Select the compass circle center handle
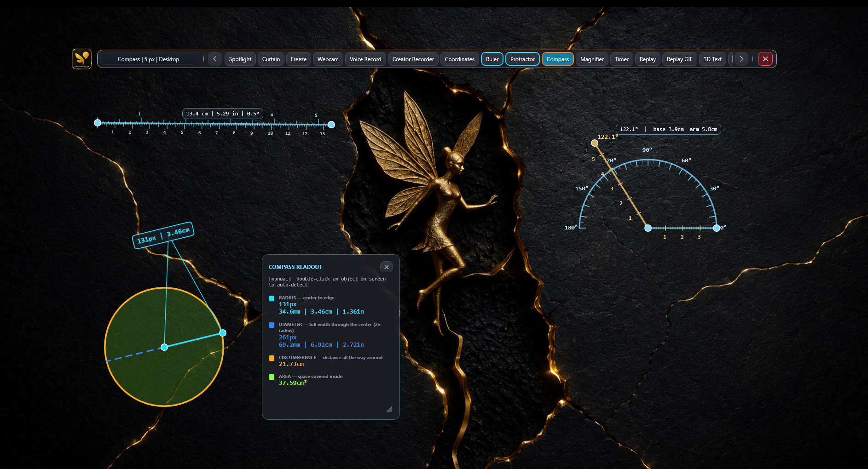Viewport: 868px width, 469px height. [x=164, y=347]
